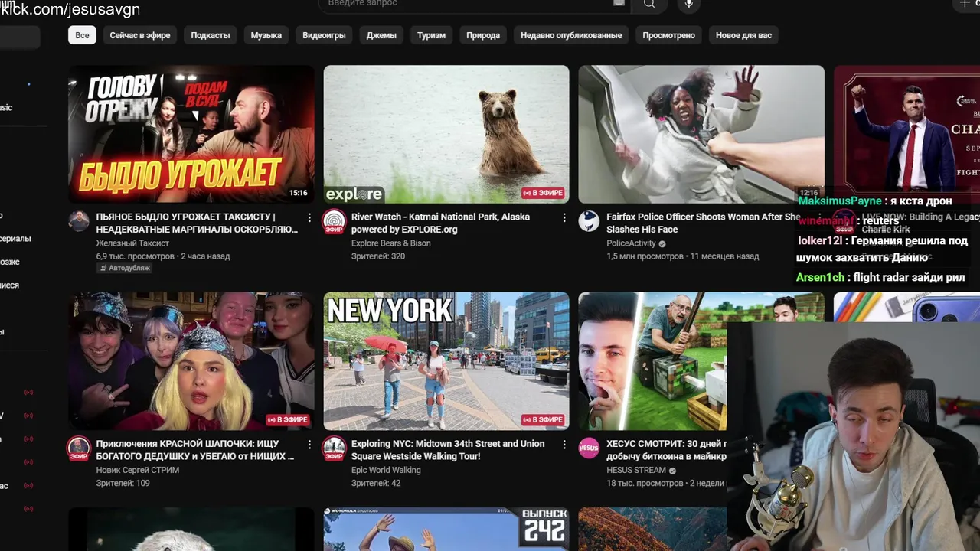Click 'Зрителей: 320' text
This screenshot has height=551, width=980.
pyautogui.click(x=378, y=256)
